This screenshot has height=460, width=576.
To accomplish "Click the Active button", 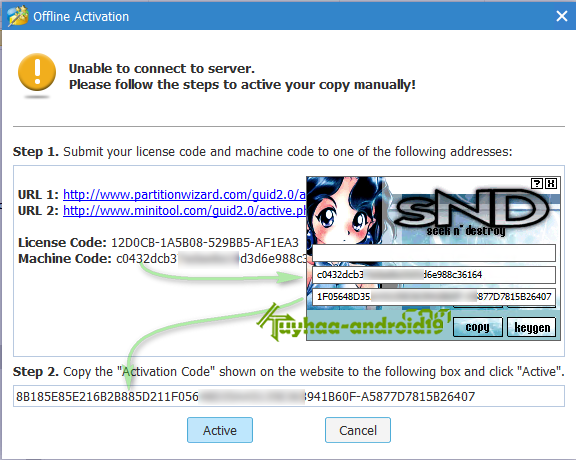I will 220,430.
